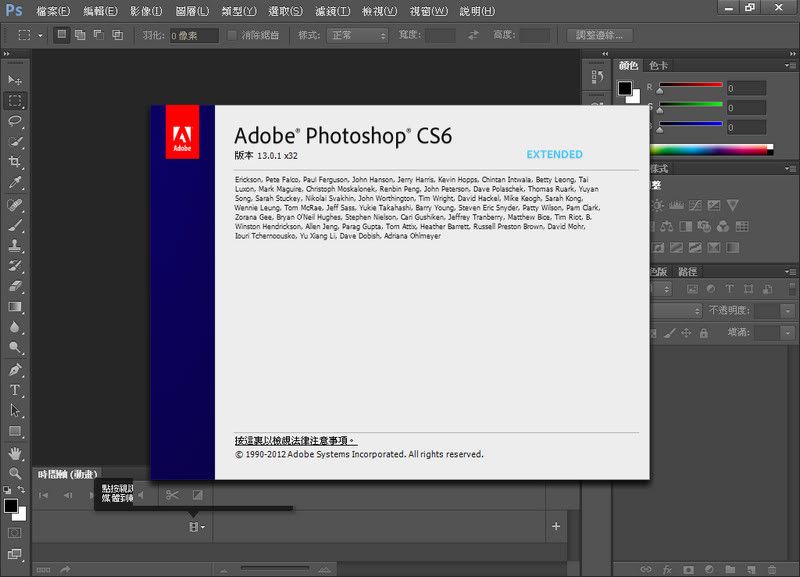Screen dimensions: 800x577
Task: Click the legal notices link in About dialog
Action: pyautogui.click(x=296, y=440)
